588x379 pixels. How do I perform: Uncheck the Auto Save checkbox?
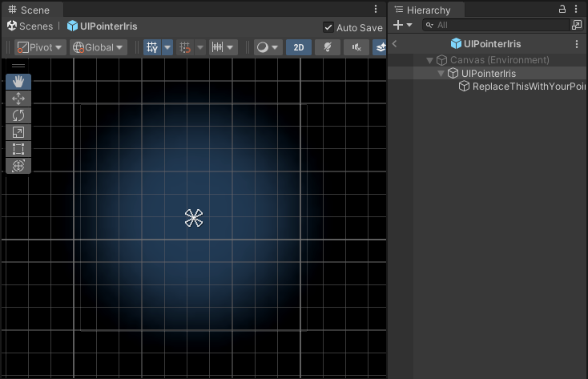point(328,27)
